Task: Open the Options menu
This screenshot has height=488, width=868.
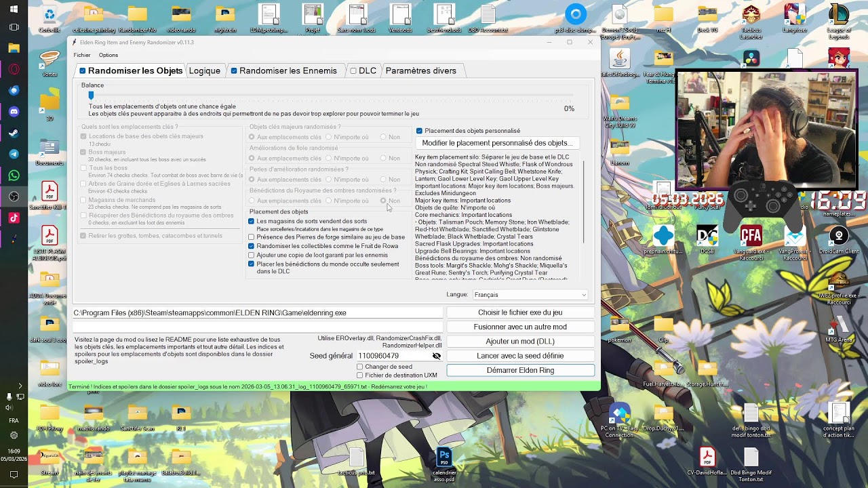Action: (x=108, y=55)
